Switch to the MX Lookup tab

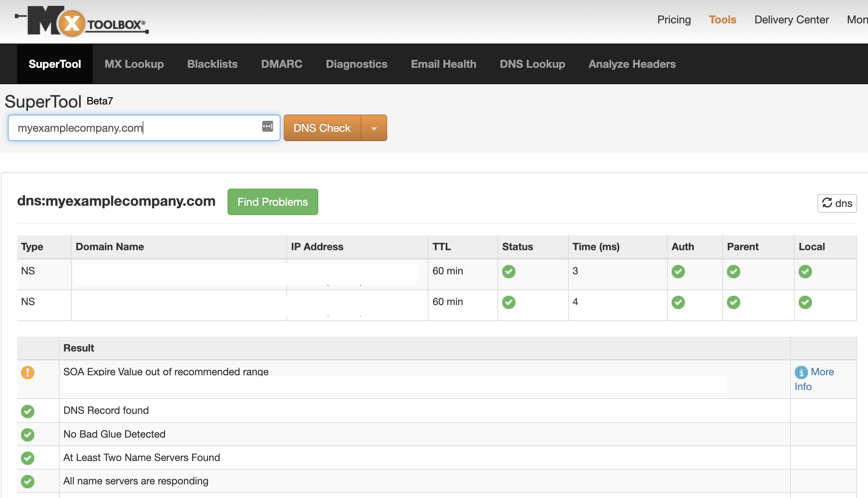click(134, 63)
